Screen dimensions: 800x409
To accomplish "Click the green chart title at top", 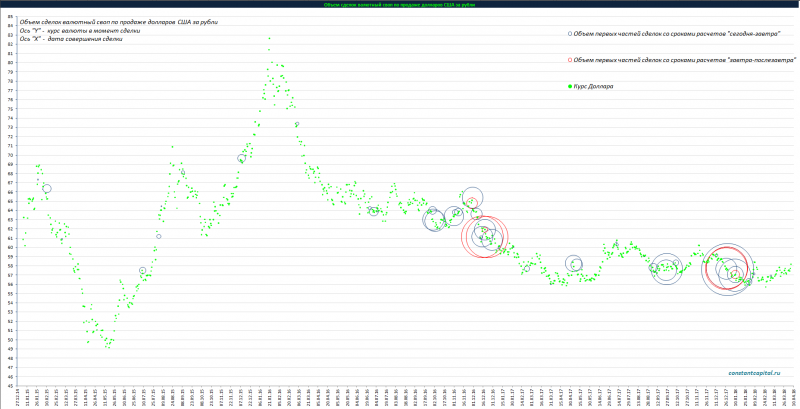I will [400, 4].
